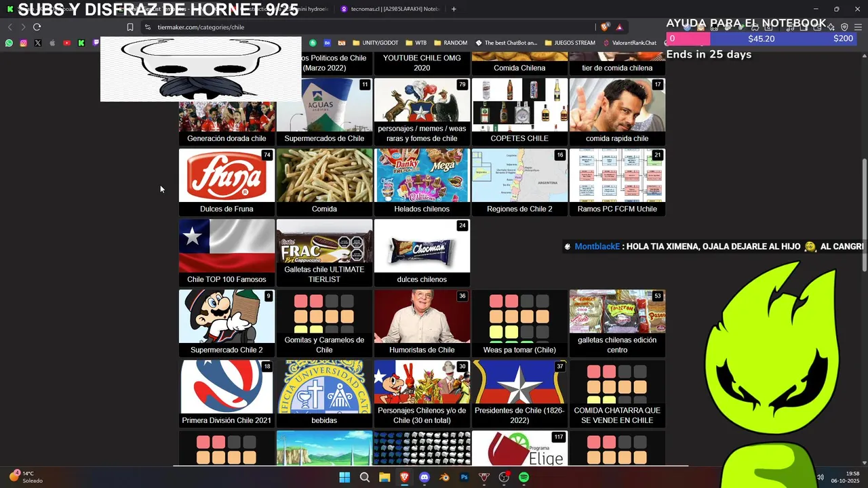
Task: Open the Fiverr green bookmark icon
Action: [x=313, y=43]
